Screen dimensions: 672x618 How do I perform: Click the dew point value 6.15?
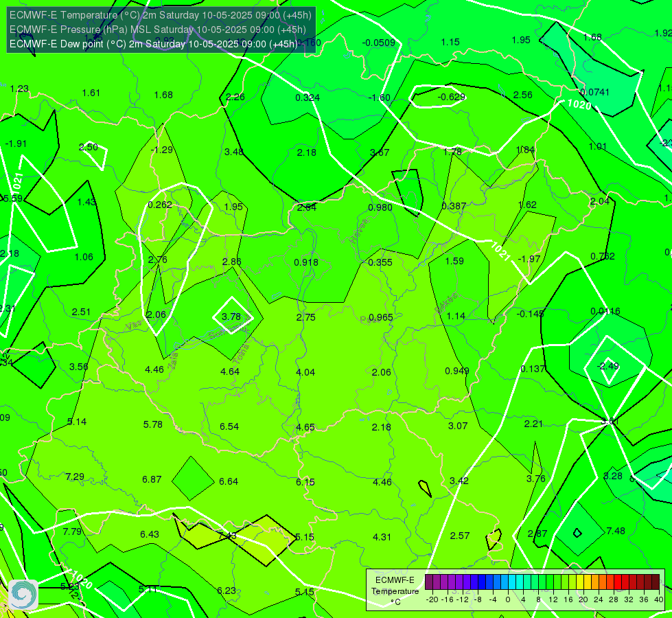coord(305,482)
